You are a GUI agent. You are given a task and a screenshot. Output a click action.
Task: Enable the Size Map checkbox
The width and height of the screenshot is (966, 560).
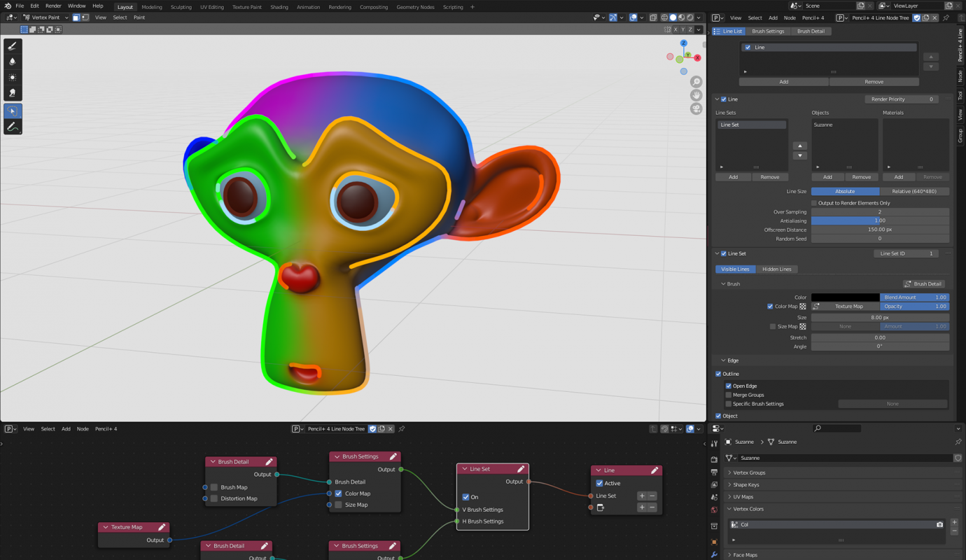point(772,326)
